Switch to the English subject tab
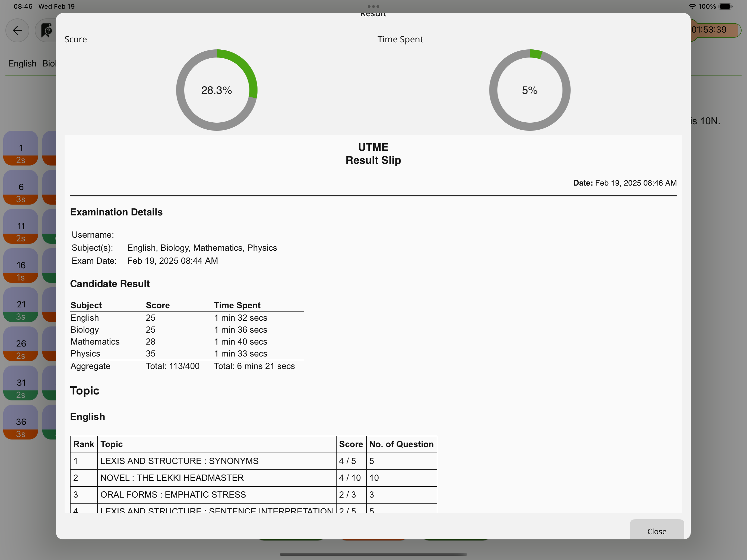The height and width of the screenshot is (560, 747). (22, 63)
